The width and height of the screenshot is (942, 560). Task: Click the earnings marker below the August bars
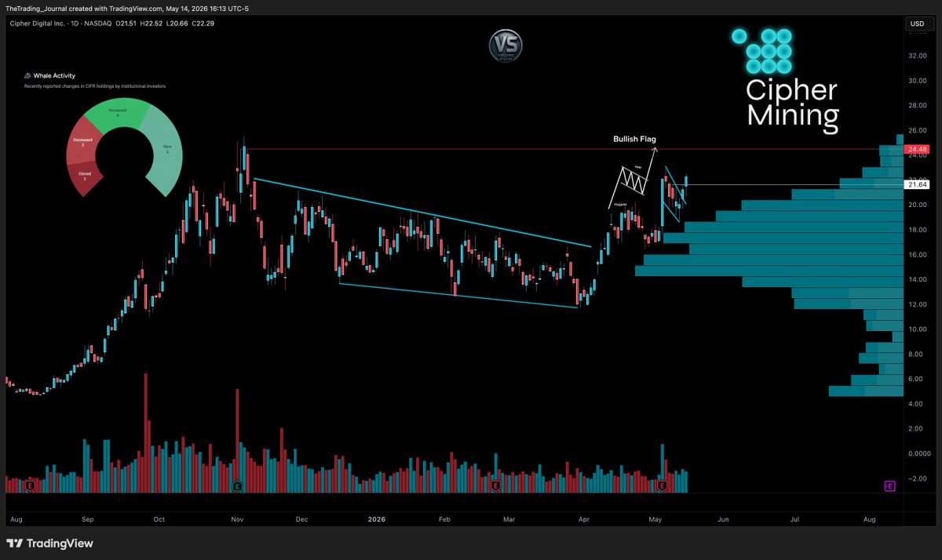30,486
